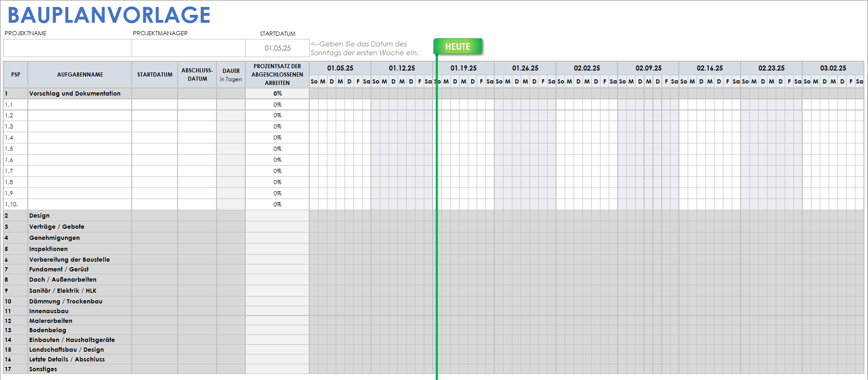Select the Prozentsatz der abgeschlossenen Arbeiten header
The image size is (868, 380).
277,74
